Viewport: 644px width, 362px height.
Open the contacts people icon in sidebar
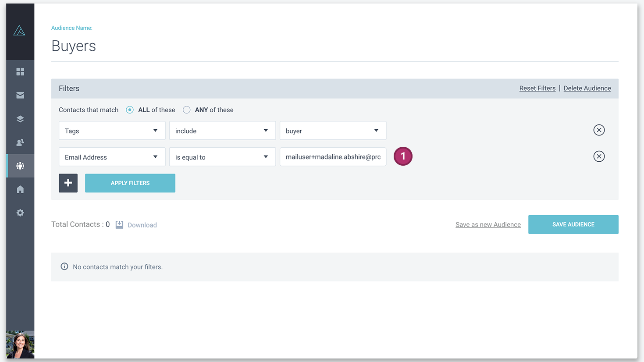(x=20, y=142)
